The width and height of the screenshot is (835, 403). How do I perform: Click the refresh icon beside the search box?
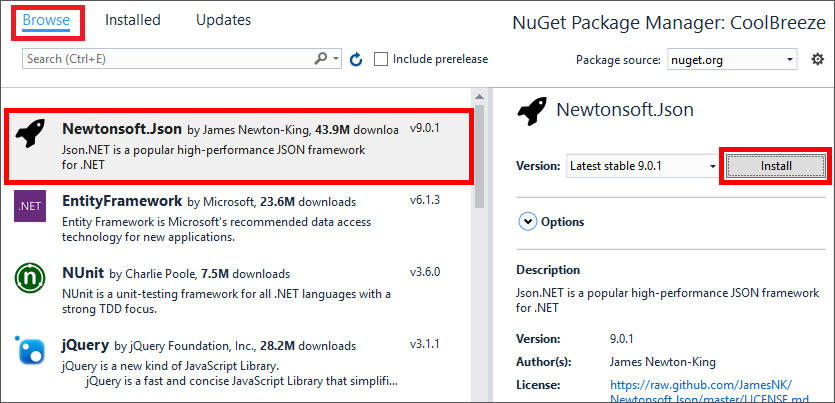pyautogui.click(x=356, y=60)
